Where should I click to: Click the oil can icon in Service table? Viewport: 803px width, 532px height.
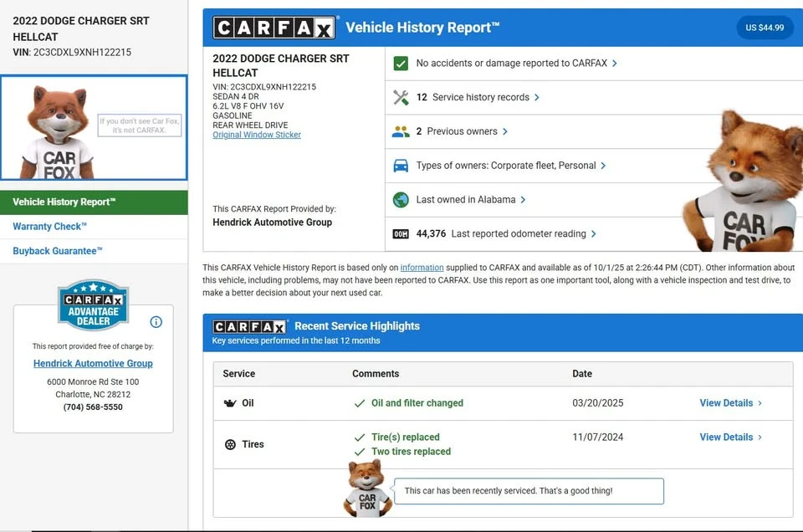click(230, 403)
